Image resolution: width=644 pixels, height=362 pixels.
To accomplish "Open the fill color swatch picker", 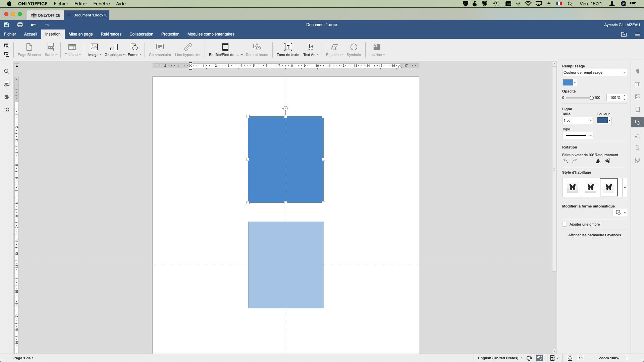I will tap(569, 82).
